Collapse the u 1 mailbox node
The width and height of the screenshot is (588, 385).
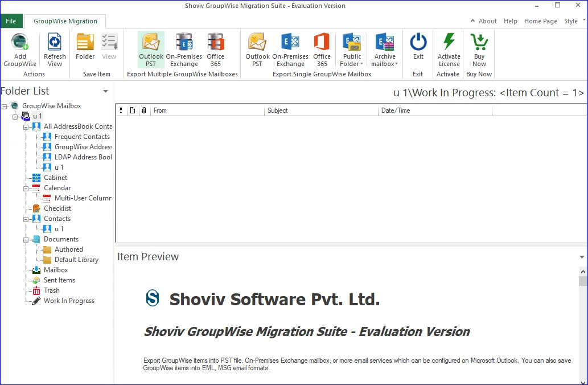(x=15, y=117)
